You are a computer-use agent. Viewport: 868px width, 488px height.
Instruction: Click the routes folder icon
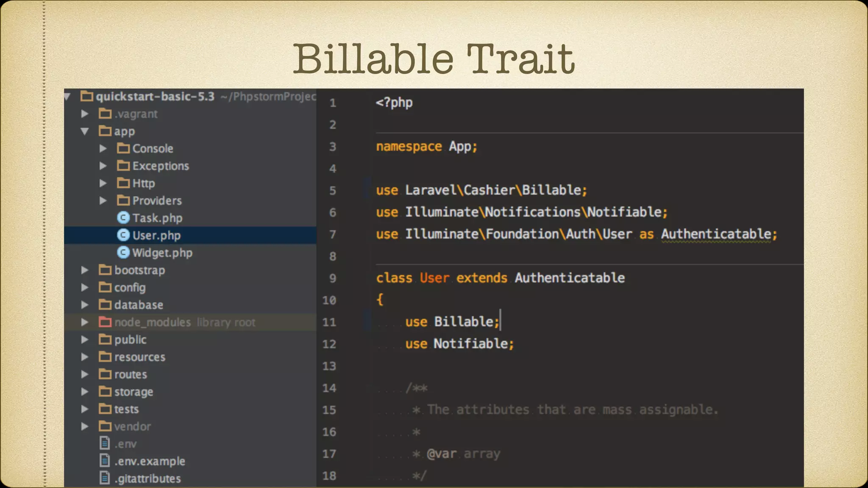pos(105,374)
